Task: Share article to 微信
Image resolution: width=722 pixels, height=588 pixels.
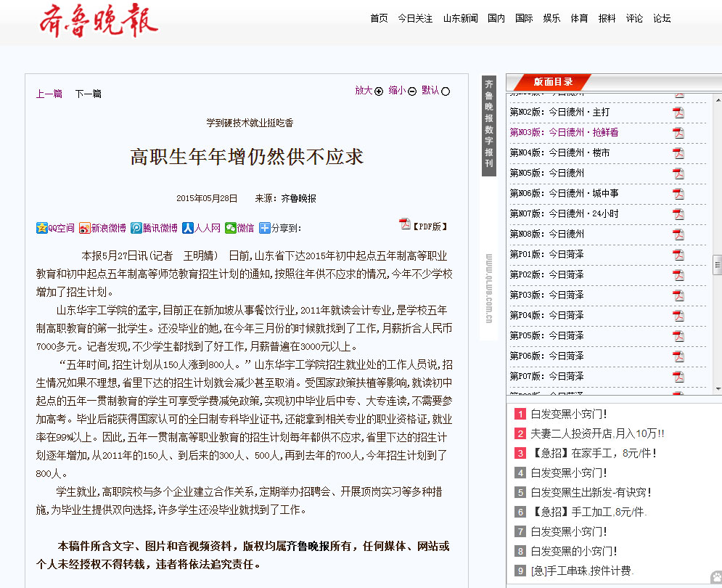Action: (x=239, y=228)
